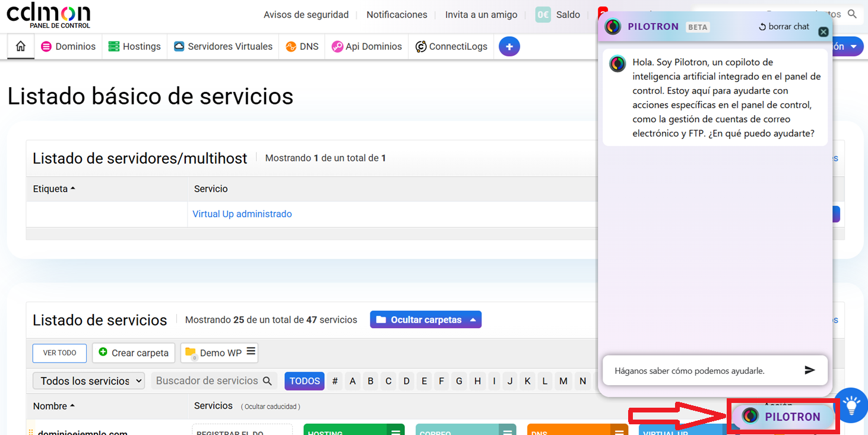Toggle the PILOTRON floating button
Viewport: 868px width, 435px height.
click(x=784, y=417)
